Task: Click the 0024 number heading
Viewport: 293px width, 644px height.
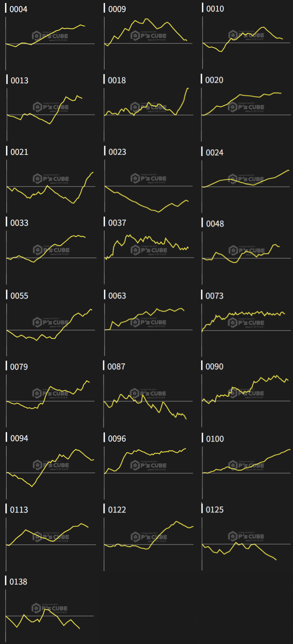Action: tap(214, 153)
